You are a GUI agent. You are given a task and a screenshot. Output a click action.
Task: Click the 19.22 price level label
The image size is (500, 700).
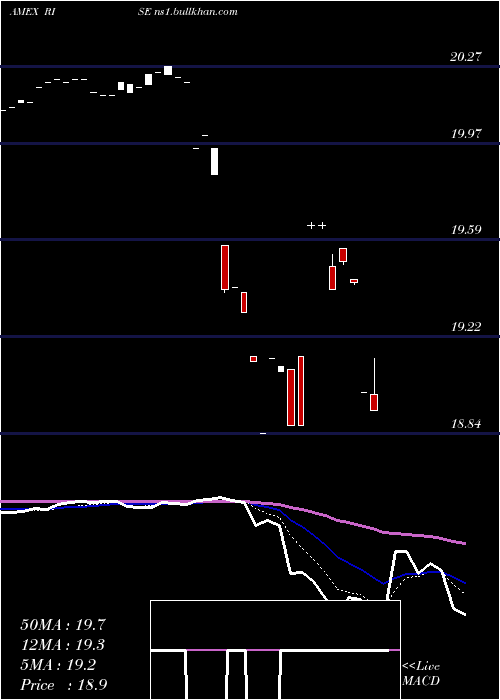(x=466, y=327)
